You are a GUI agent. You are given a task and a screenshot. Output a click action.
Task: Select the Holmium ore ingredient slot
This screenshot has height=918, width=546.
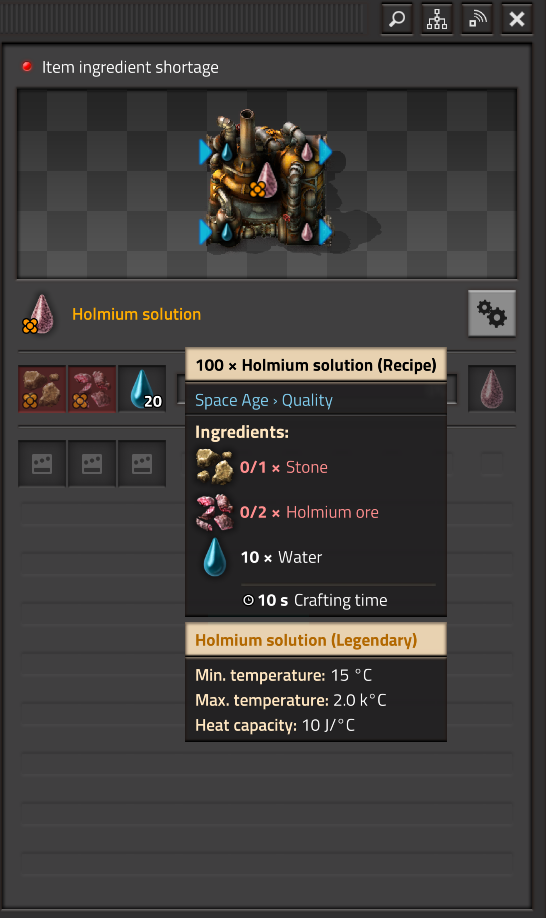[92, 389]
